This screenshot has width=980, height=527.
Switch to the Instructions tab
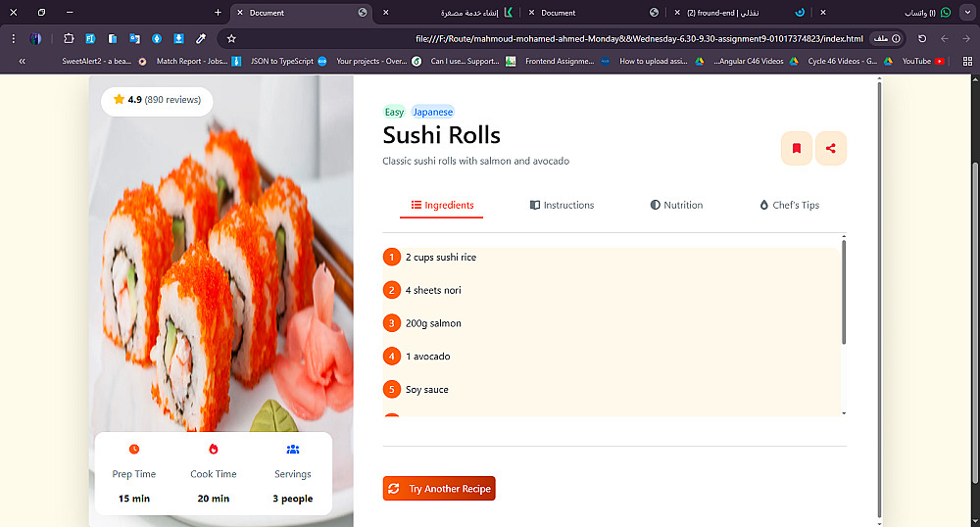click(562, 205)
